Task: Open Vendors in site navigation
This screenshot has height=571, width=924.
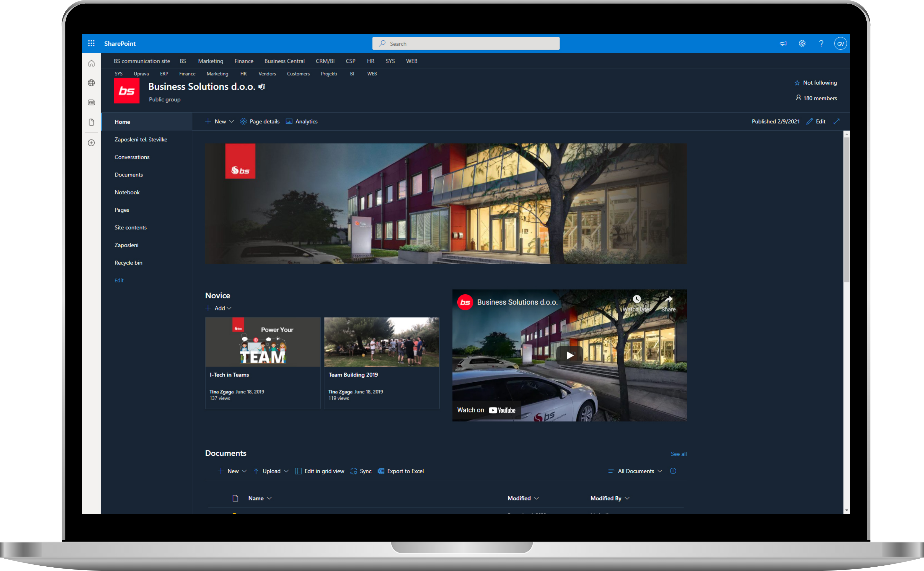Action: click(267, 74)
